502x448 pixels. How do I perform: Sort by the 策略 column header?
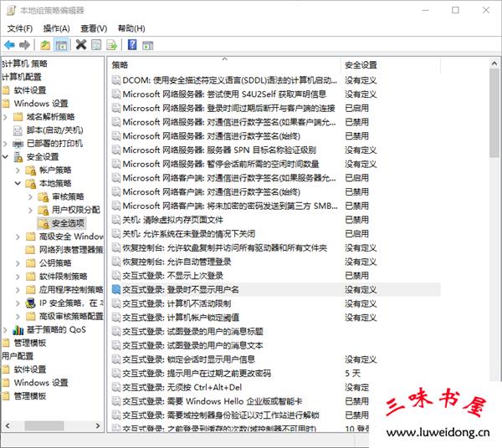[224, 65]
